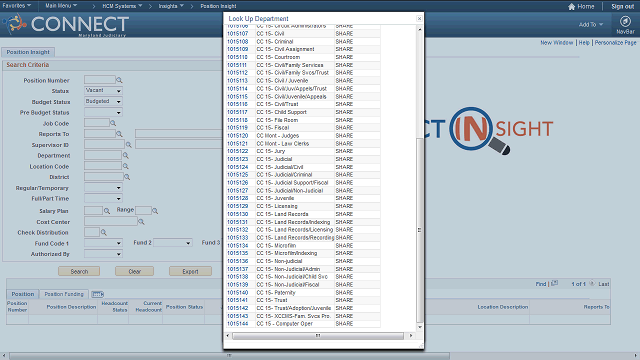Select department 1015122 CC 15- Jury
This screenshot has height=360, width=640.
(x=237, y=151)
